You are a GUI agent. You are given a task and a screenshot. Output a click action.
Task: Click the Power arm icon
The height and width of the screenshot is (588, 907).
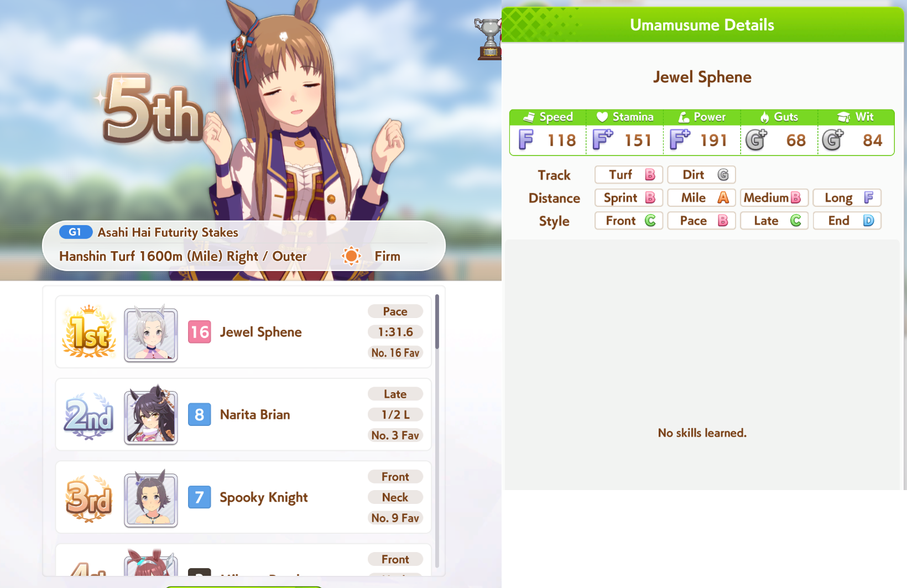[x=684, y=117]
